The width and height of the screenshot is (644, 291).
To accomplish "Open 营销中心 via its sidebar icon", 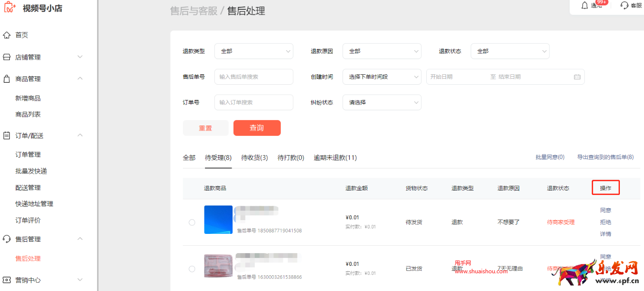I will coord(7,280).
